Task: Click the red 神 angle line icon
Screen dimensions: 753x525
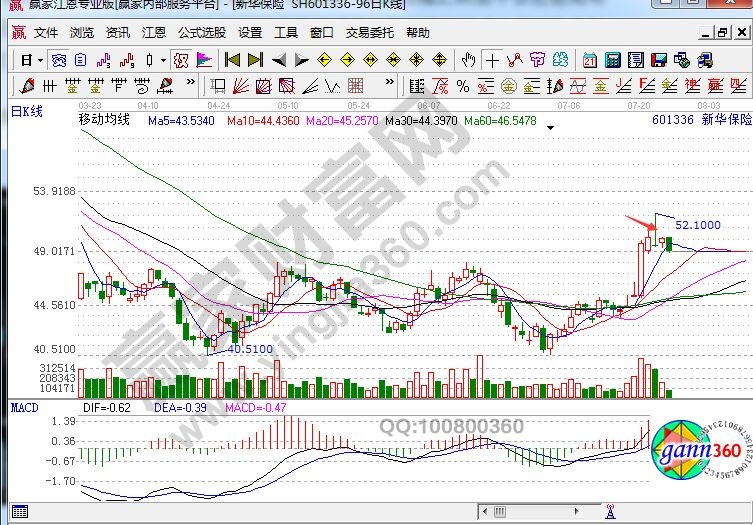Action: (692, 86)
